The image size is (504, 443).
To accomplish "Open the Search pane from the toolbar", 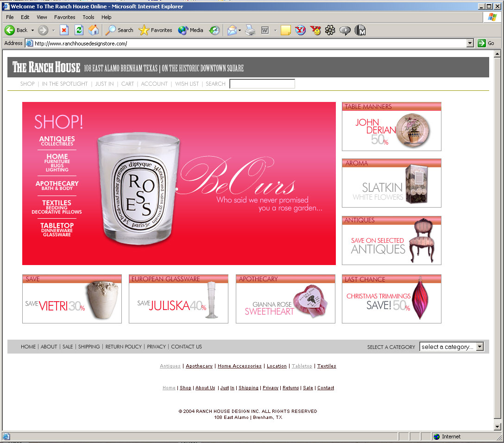I will tap(120, 30).
